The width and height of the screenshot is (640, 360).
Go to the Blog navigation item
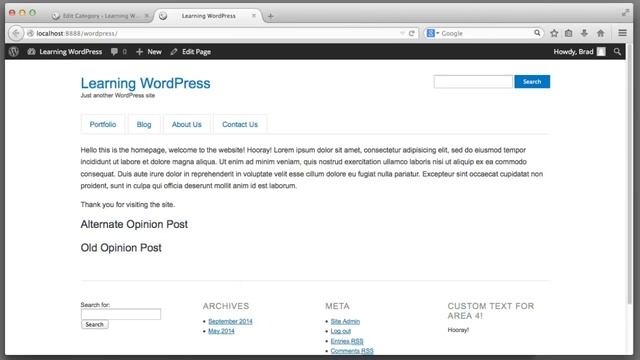144,124
